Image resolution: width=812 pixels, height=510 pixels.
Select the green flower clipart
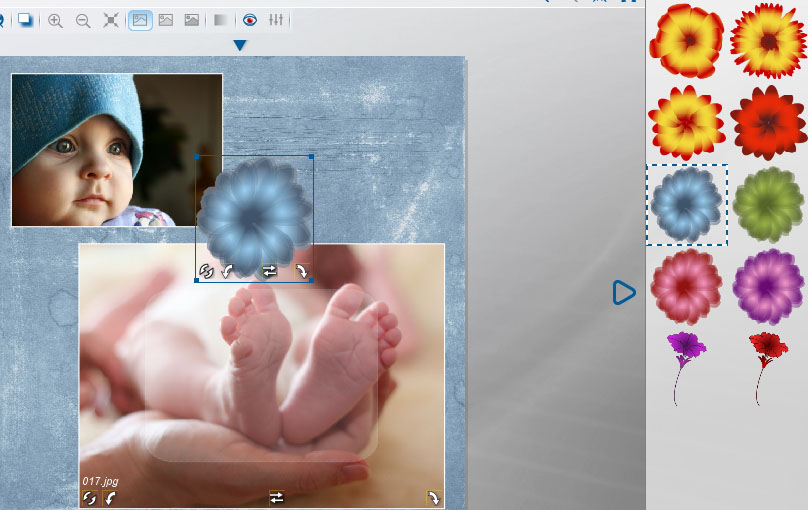(x=768, y=204)
